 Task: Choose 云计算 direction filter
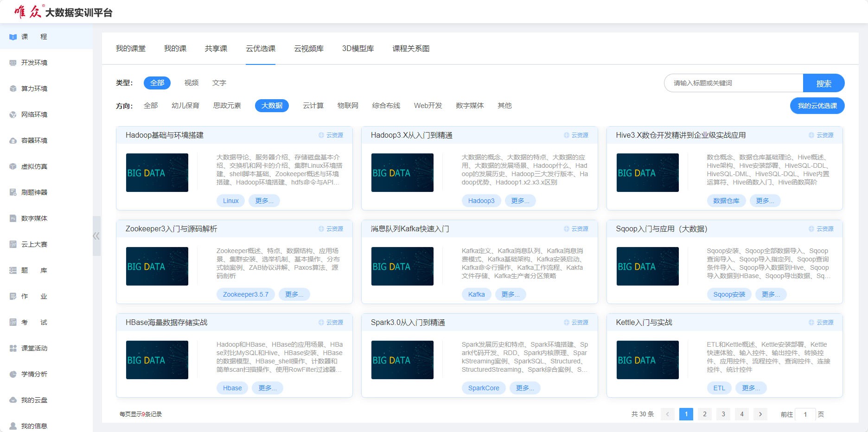click(x=313, y=106)
